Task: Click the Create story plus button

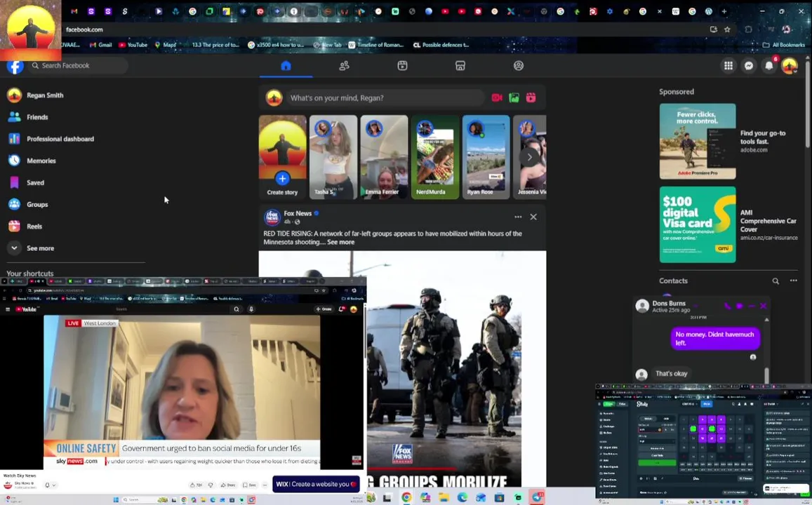Action: coord(282,179)
